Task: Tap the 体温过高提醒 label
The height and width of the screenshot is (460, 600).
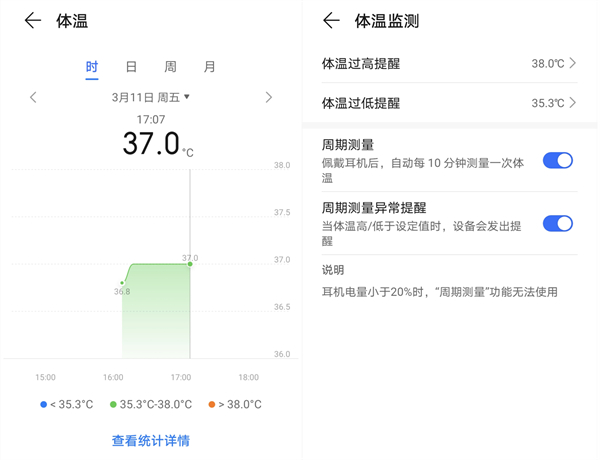Action: [360, 63]
